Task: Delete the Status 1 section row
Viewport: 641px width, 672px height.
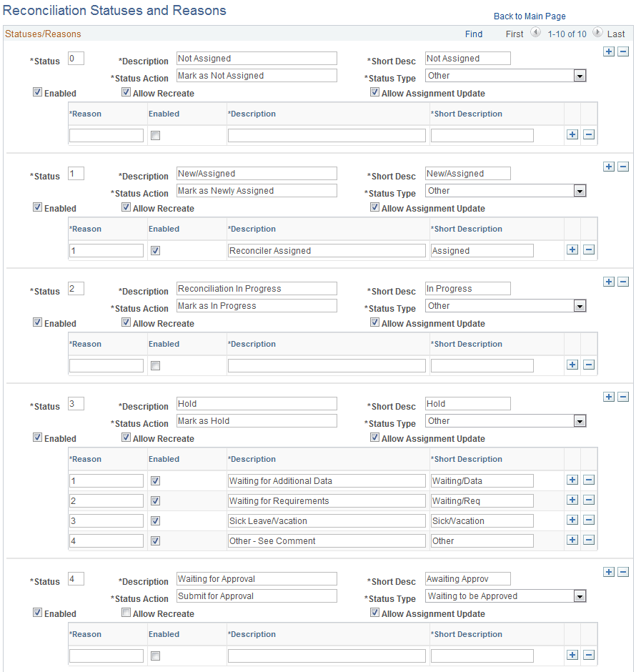Action: [x=623, y=167]
